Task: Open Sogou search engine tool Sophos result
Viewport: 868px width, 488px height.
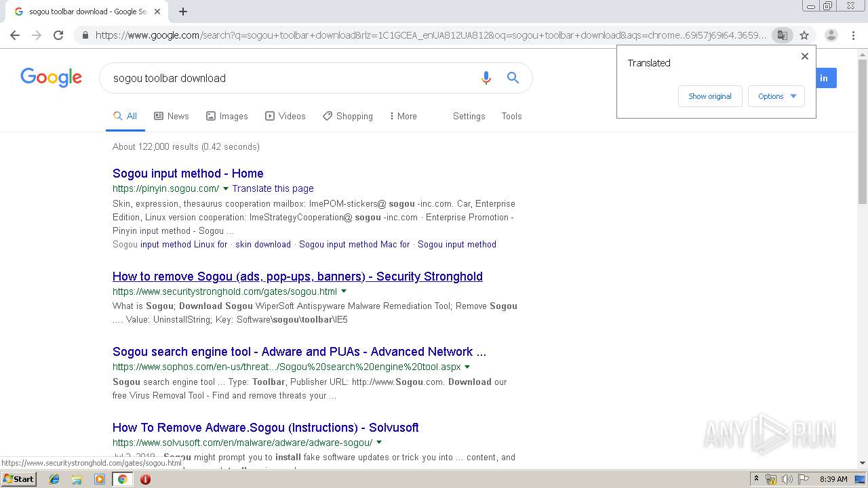Action: tap(299, 352)
